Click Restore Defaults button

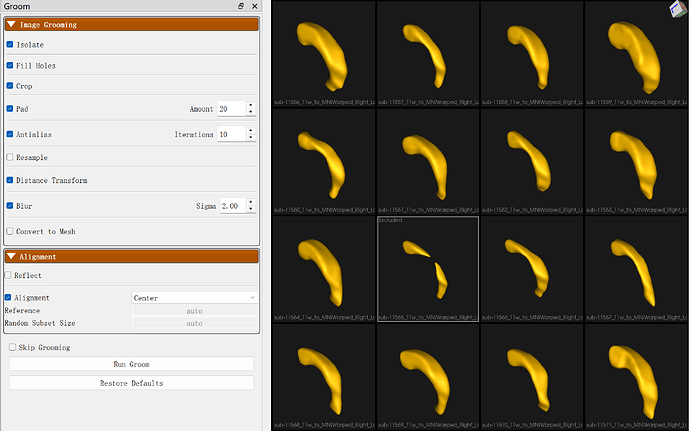click(x=132, y=383)
